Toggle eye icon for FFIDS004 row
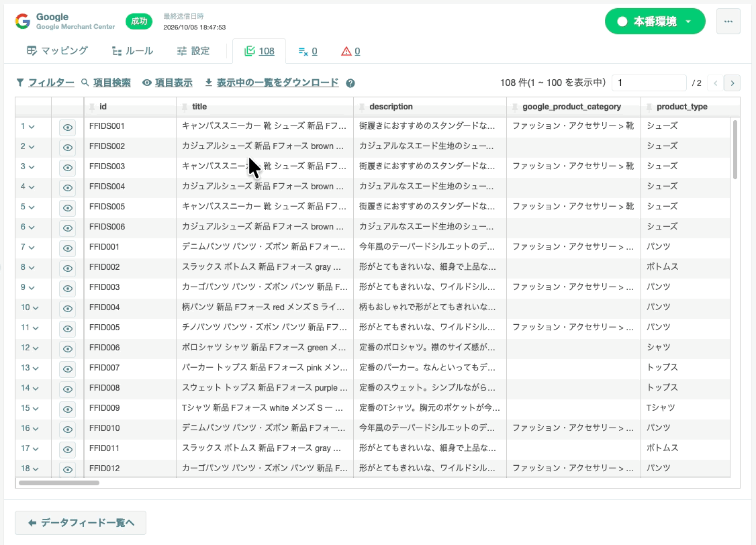 point(68,187)
